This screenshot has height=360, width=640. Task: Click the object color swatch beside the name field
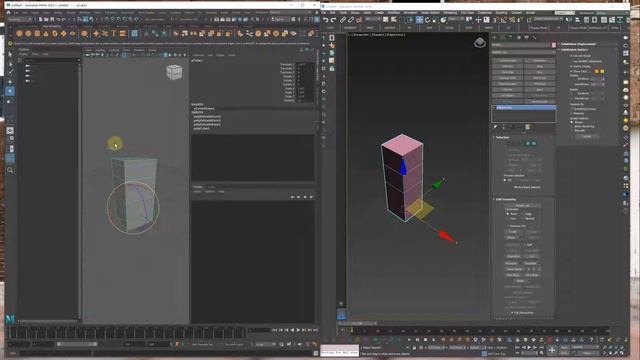coord(553,45)
